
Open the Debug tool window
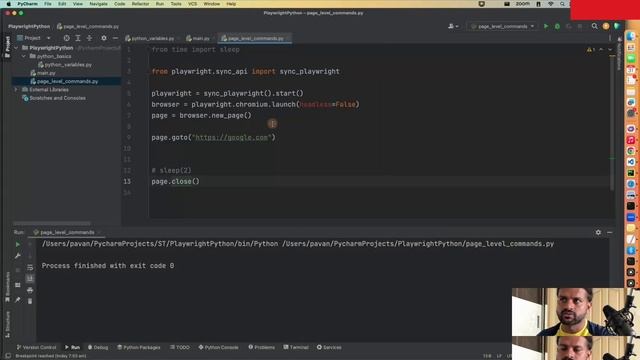98,347
